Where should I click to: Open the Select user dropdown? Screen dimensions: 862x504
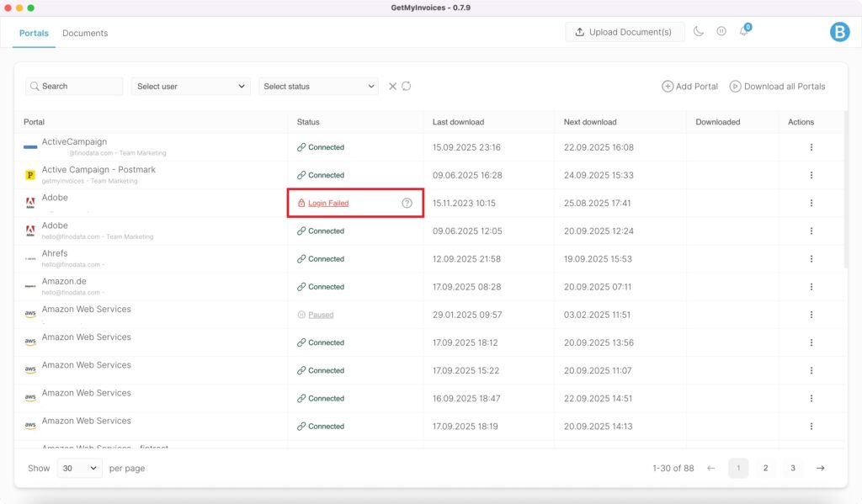pos(191,87)
